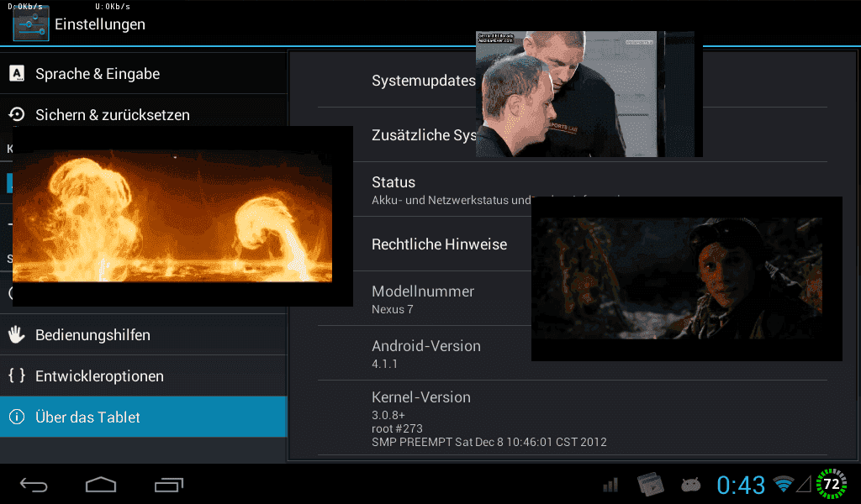Tap the Home navigation button
This screenshot has height=504, width=861.
(x=101, y=485)
